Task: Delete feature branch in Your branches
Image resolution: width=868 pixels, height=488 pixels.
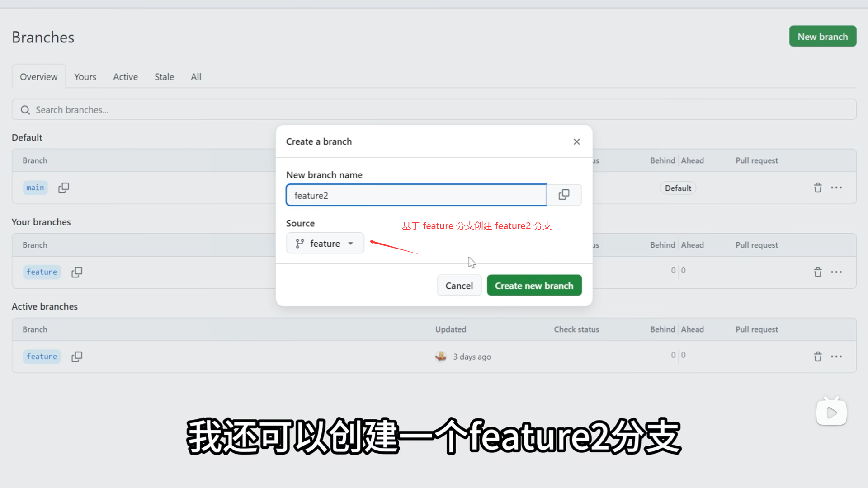Action: coord(818,272)
